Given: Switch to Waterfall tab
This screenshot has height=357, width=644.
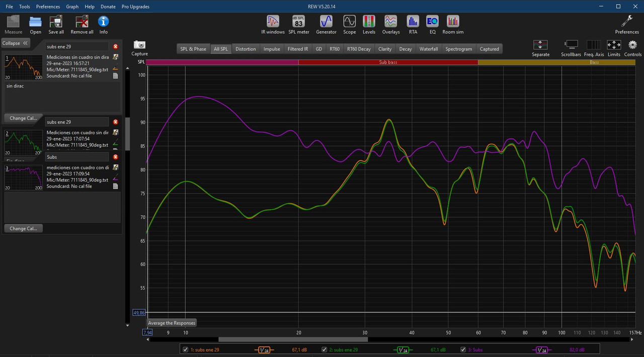Looking at the screenshot, I should (429, 49).
